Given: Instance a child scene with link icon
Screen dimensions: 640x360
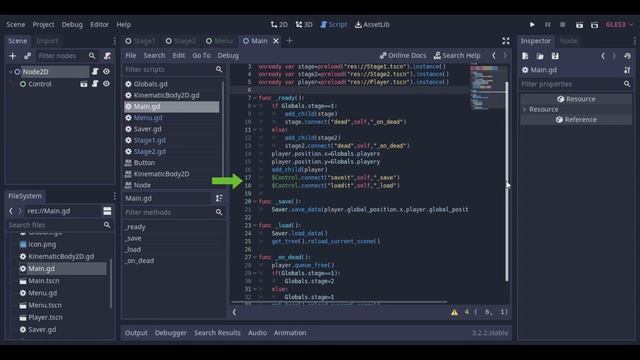Looking at the screenshot, I should 27,56.
